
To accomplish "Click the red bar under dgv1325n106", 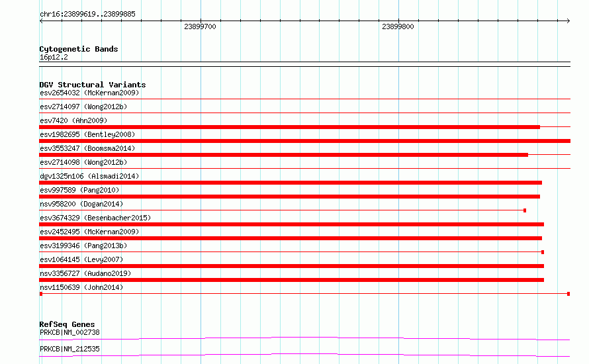I will tap(291, 183).
